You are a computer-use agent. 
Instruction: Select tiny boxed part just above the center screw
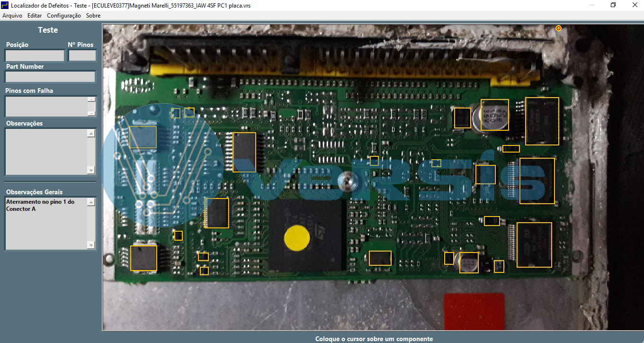[x=374, y=161]
